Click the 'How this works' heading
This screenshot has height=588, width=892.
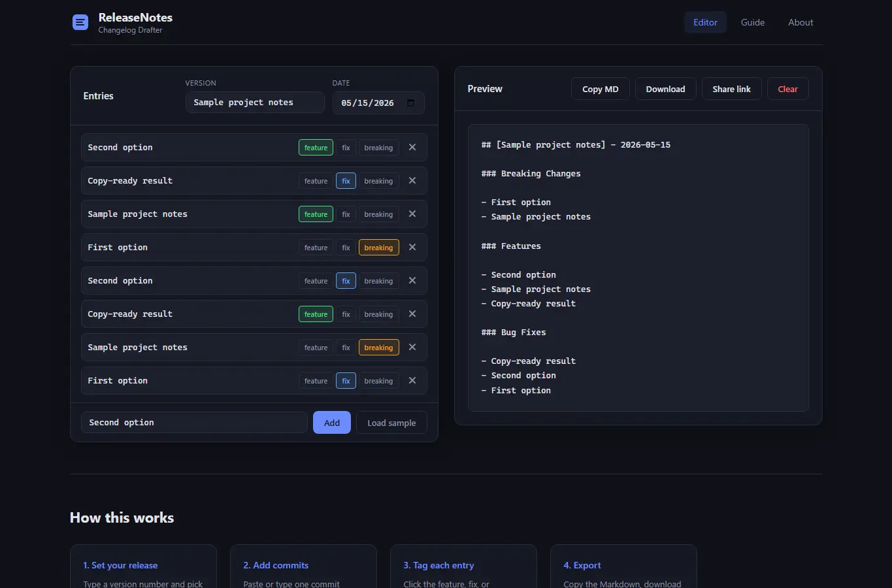click(x=122, y=517)
